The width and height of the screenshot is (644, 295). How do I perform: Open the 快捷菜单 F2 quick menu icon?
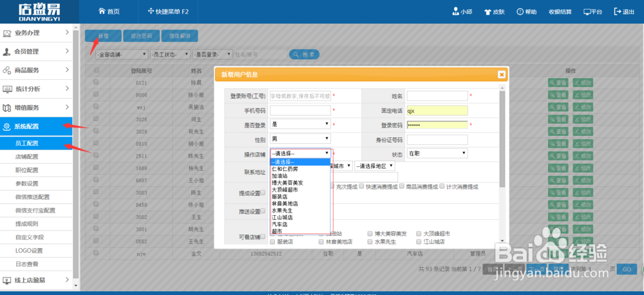click(151, 12)
